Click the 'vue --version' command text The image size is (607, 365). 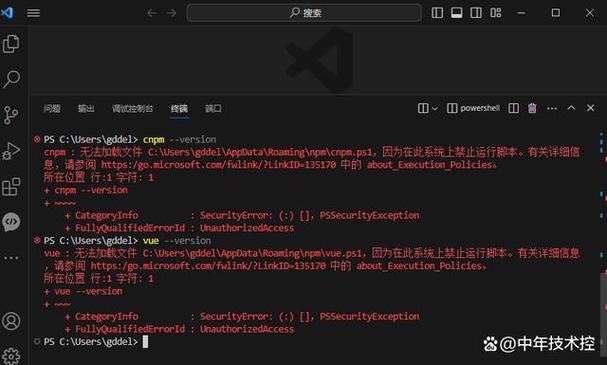coord(177,240)
